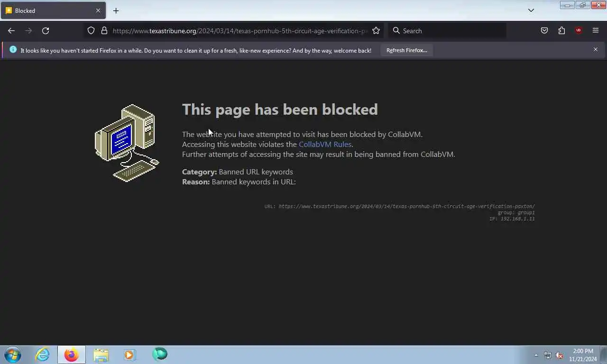This screenshot has height=364, width=607.
Task: Open a new tab with plus button
Action: point(116,10)
